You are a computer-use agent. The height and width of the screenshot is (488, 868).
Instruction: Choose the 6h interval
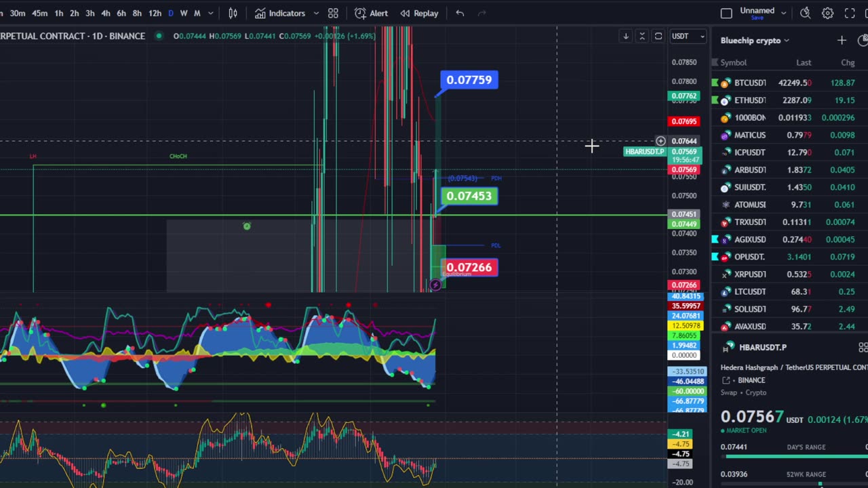pos(121,13)
